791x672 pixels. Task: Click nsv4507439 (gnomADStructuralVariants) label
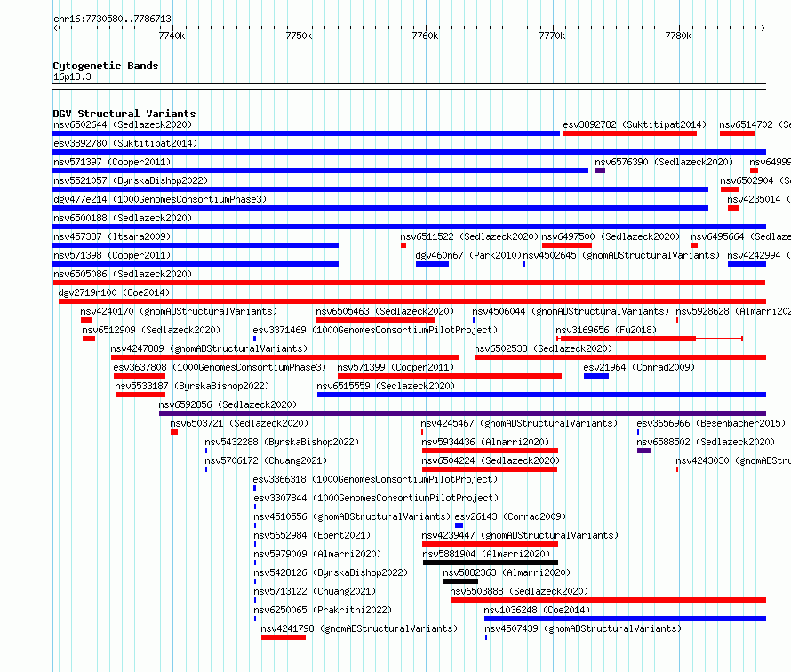tap(583, 628)
